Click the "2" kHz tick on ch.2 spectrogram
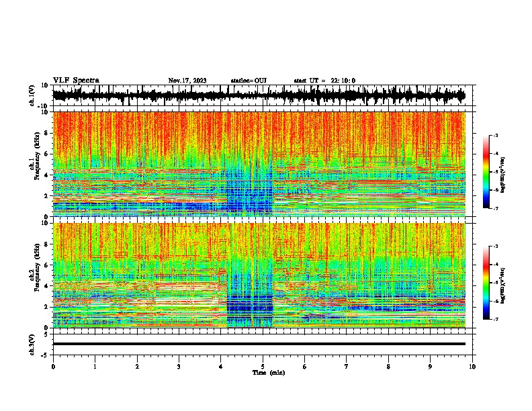This screenshot has height=411, width=532. tap(46, 307)
